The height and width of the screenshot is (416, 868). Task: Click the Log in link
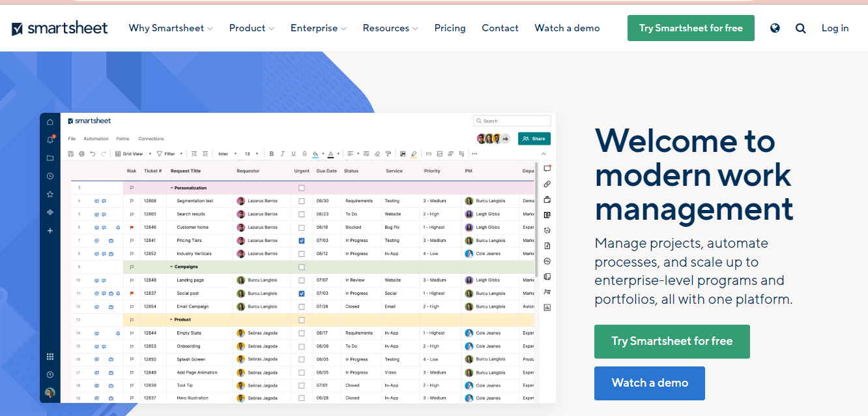(x=835, y=28)
